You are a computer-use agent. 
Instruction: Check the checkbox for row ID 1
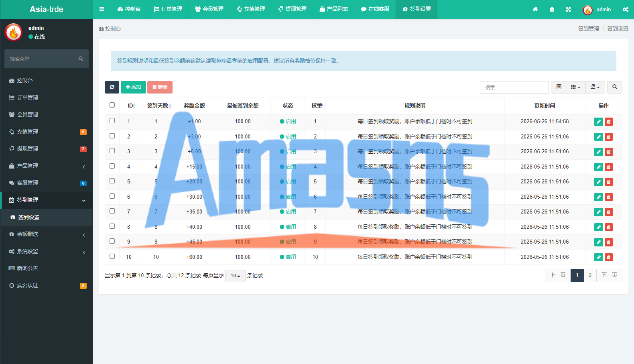(x=112, y=120)
